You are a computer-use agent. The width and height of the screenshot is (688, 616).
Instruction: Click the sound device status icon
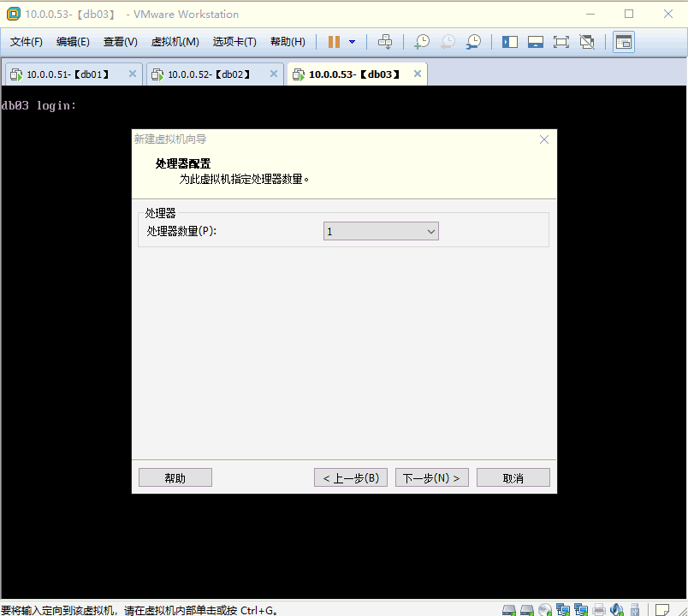pos(617,609)
